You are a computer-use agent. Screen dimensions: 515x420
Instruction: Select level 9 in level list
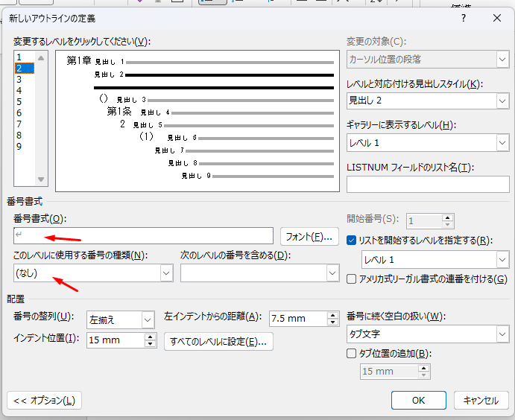[x=19, y=146]
